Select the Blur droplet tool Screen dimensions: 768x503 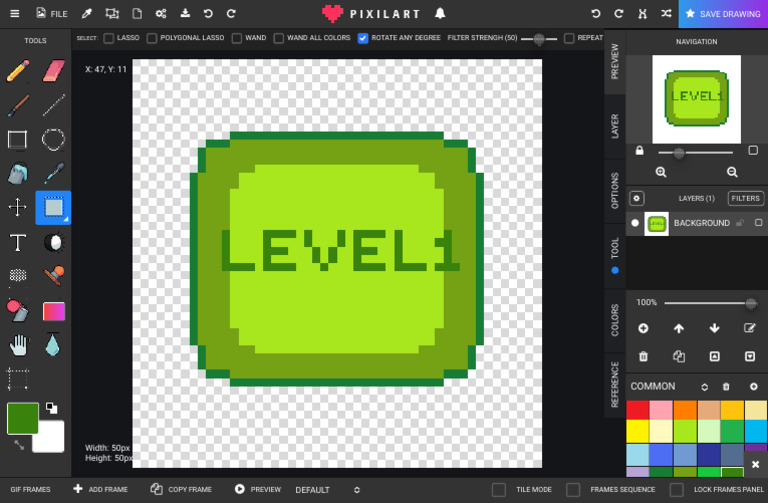tap(53, 344)
